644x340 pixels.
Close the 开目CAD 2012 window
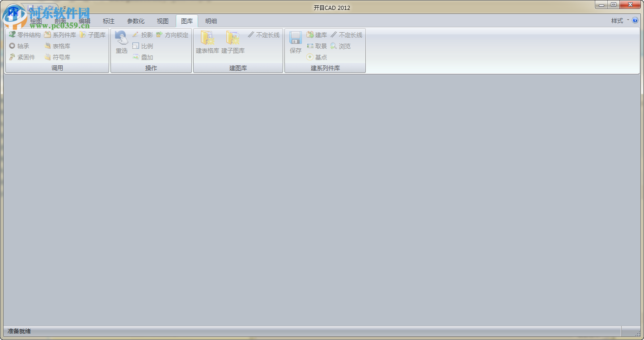click(630, 5)
